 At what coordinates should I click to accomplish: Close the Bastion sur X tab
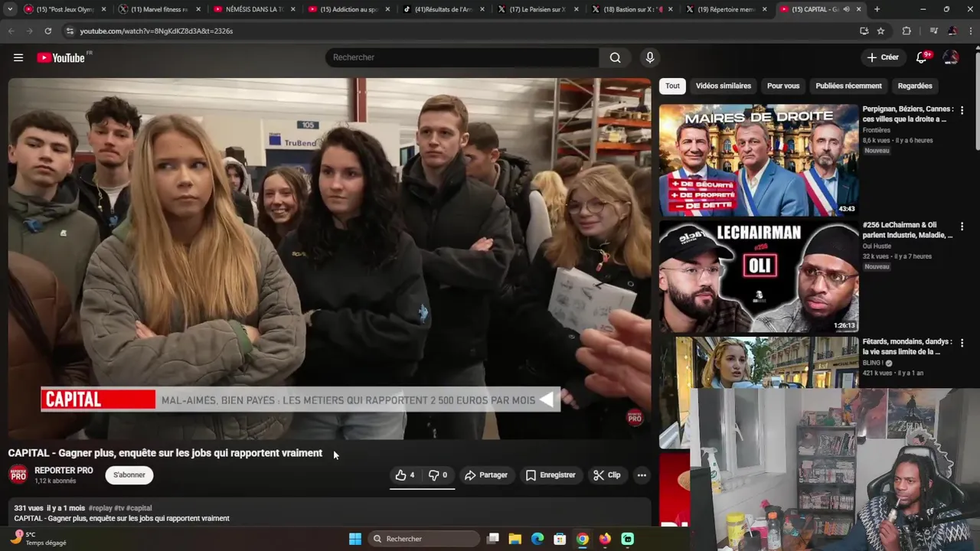(x=672, y=9)
